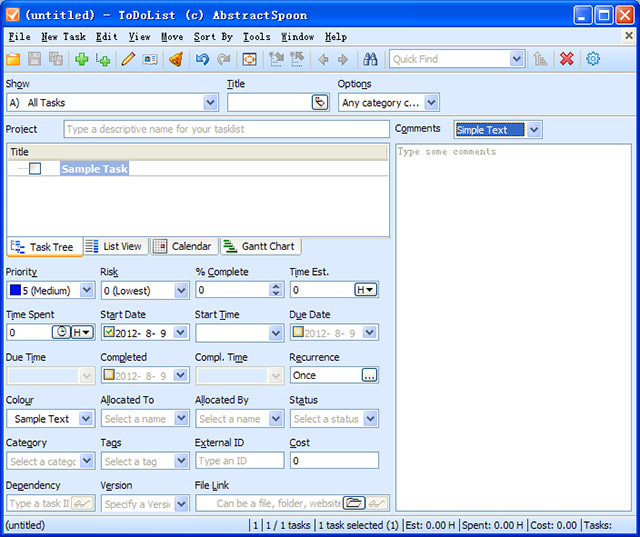Open the Comments Simple Text dropdown
Image resolution: width=640 pixels, height=537 pixels.
coord(534,130)
